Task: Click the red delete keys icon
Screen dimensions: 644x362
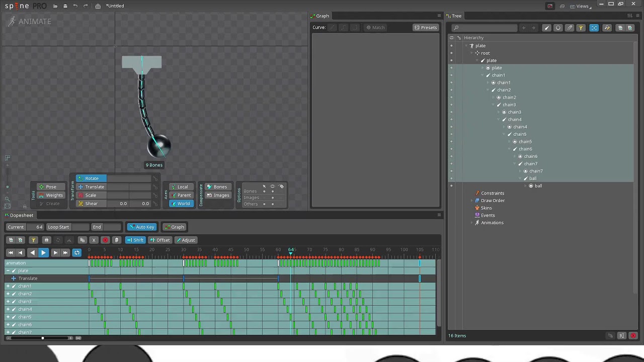Action: pyautogui.click(x=105, y=240)
